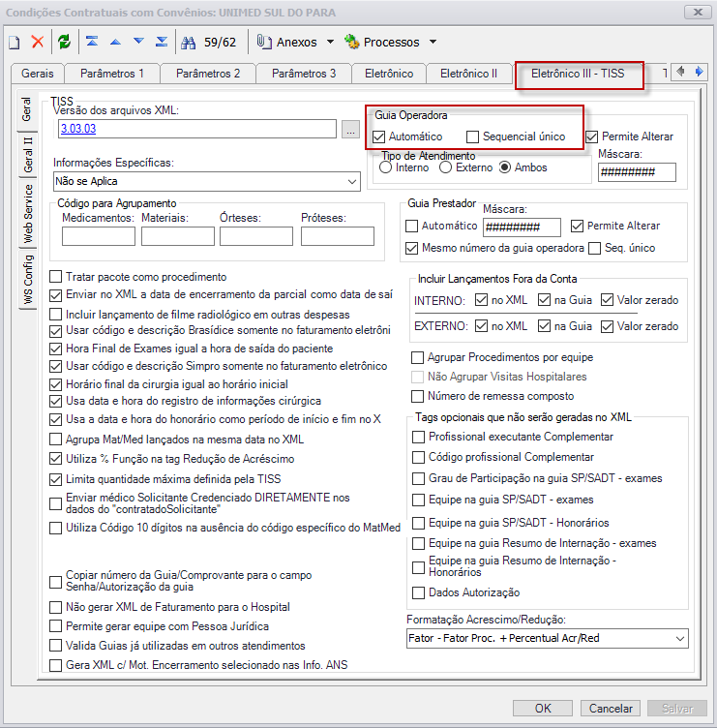Image resolution: width=717 pixels, height=728 pixels.
Task: Expand Informações Específicas combo box
Action: pos(353,182)
